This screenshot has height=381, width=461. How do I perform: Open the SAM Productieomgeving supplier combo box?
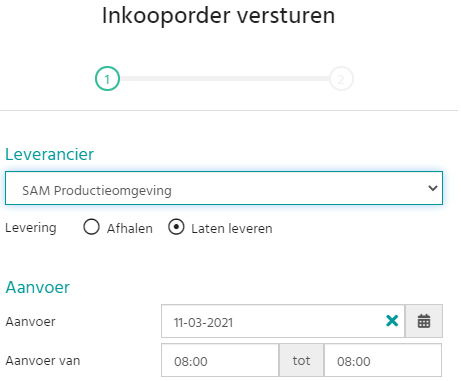(224, 188)
